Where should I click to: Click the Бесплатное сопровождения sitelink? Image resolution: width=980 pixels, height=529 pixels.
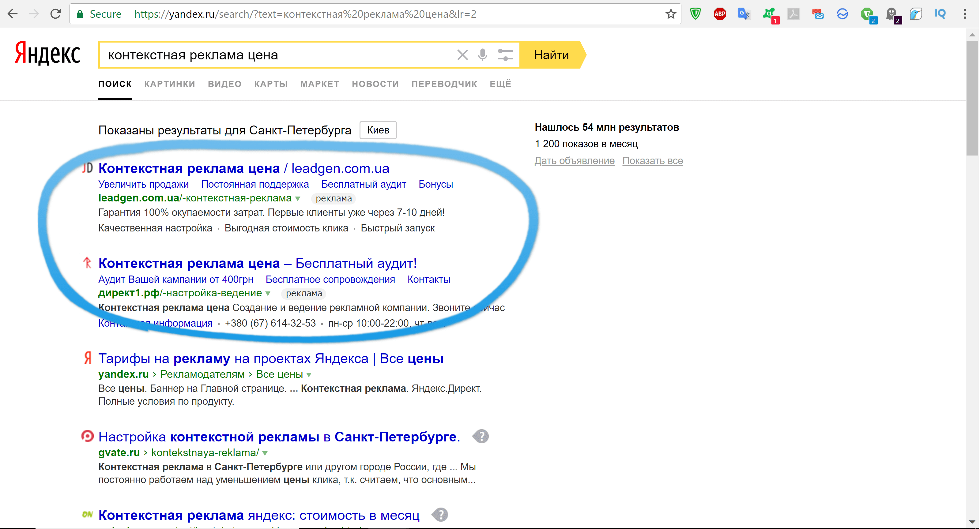(x=330, y=280)
